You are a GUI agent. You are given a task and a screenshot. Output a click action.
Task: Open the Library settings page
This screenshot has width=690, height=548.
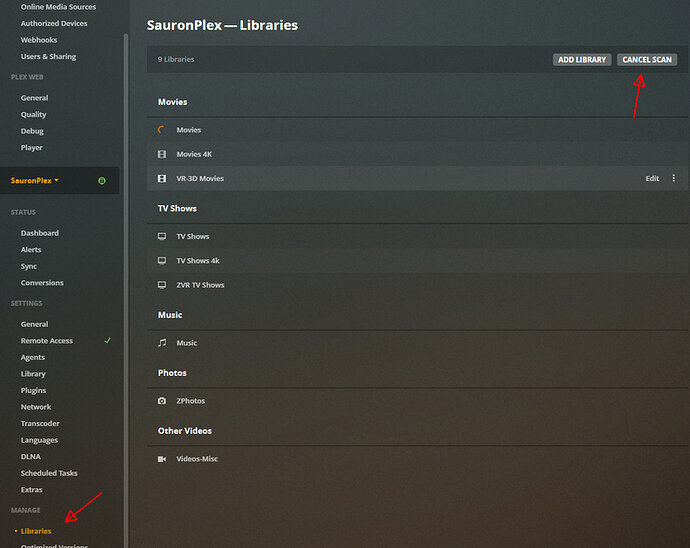33,374
